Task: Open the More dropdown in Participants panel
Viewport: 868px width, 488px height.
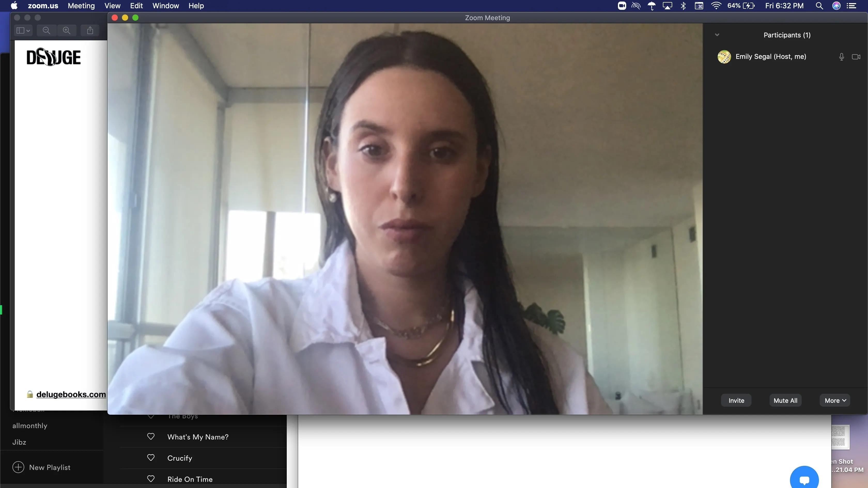Action: click(834, 400)
